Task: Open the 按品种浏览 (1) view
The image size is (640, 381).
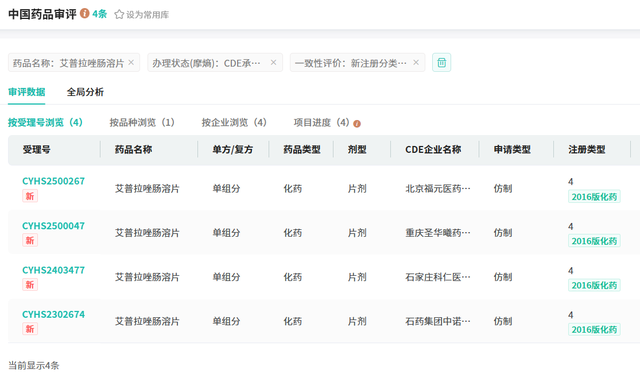Action: [142, 123]
